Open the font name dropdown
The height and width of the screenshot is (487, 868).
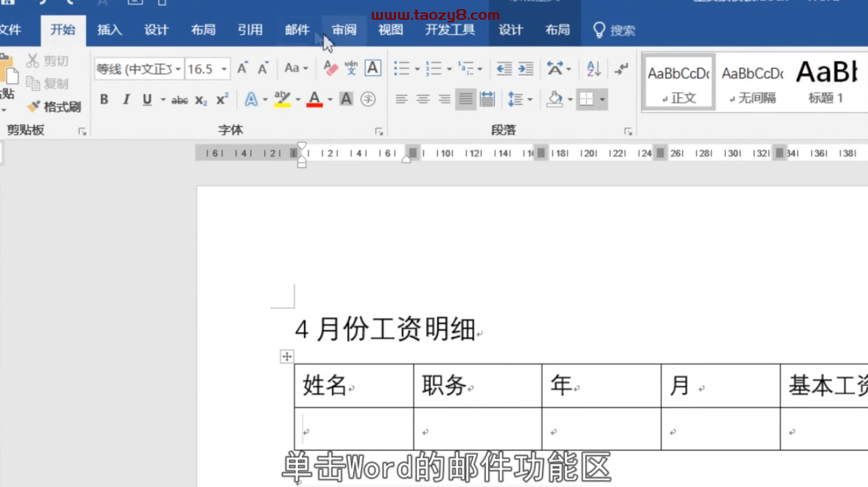(x=178, y=69)
